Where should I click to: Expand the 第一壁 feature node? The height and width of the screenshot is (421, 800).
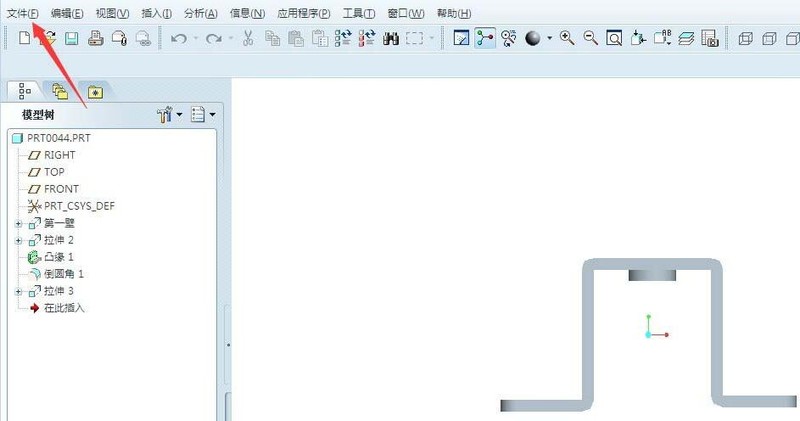(19, 224)
